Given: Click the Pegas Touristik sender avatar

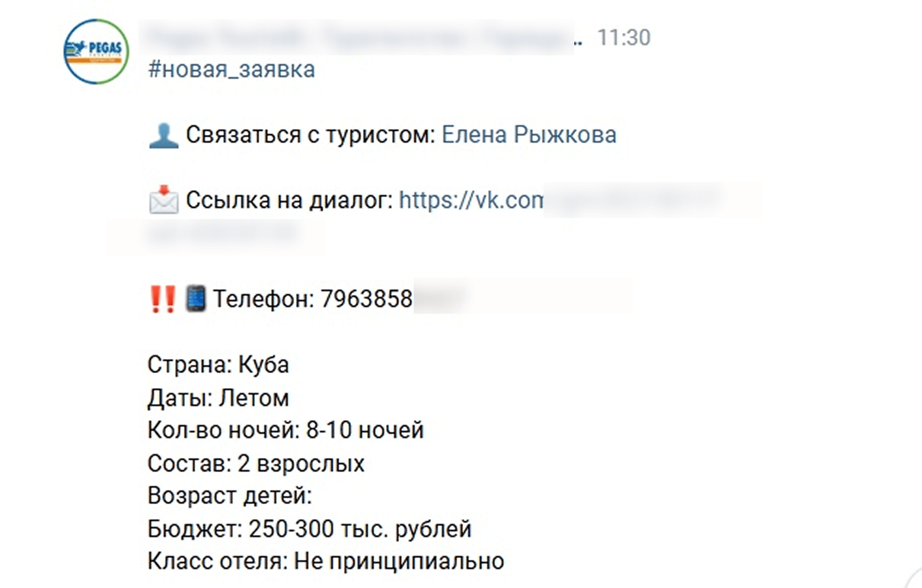Looking at the screenshot, I should click(96, 51).
